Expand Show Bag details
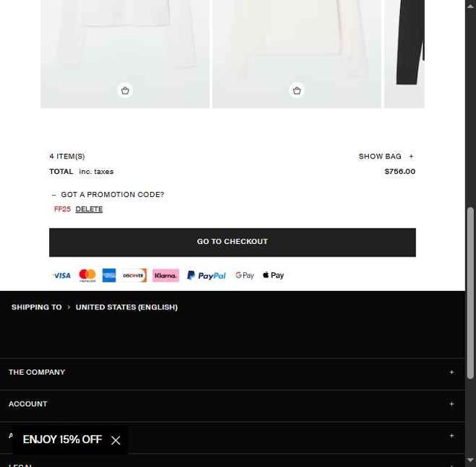Screen dimensions: 476x467 [386, 156]
